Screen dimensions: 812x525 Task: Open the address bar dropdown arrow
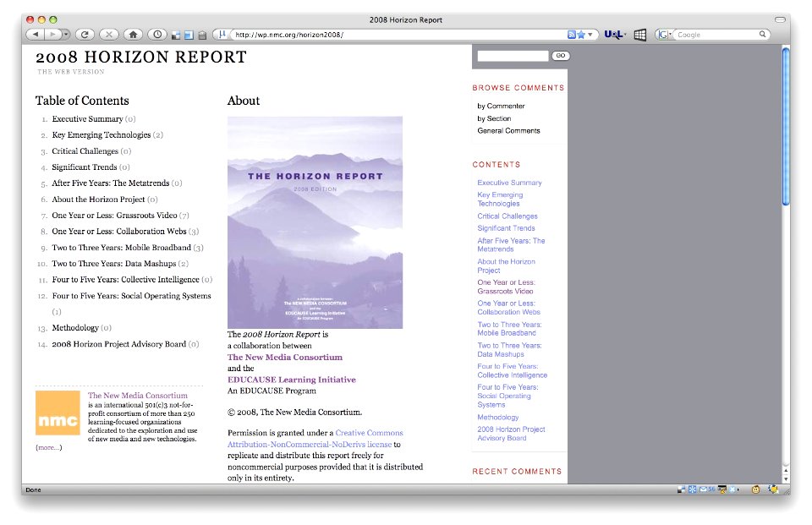(590, 35)
